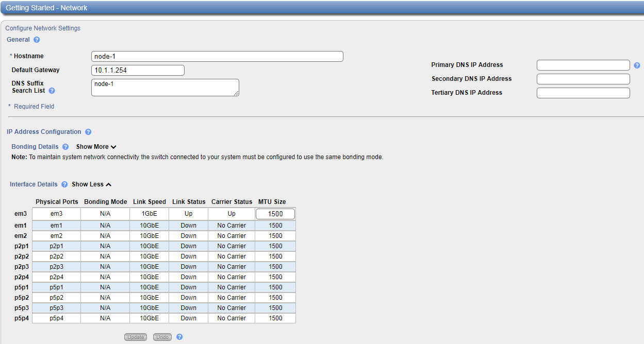Focus the Secondary DNS IP Address field
The image size is (644, 344).
583,79
